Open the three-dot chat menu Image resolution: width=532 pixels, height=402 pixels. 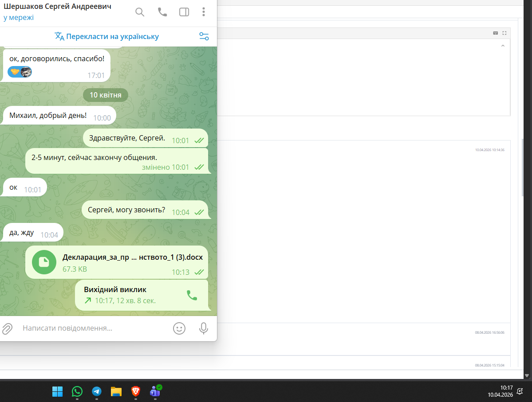pos(204,12)
